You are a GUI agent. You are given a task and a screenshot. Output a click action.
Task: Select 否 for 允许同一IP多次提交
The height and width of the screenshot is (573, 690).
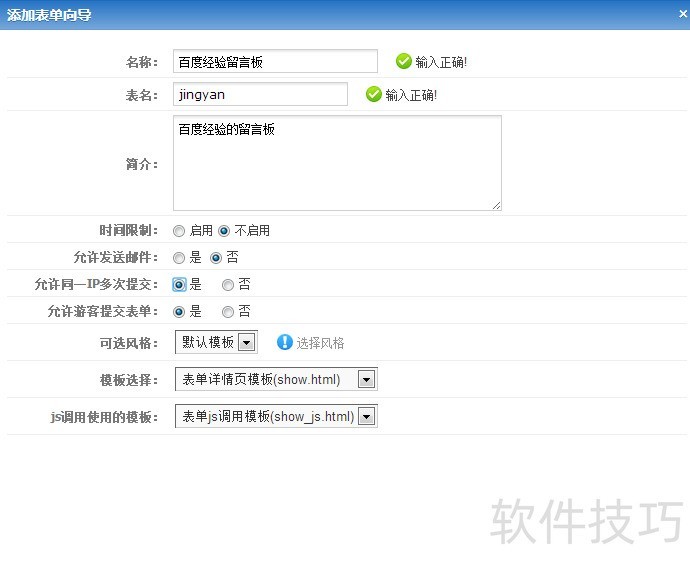pos(228,284)
